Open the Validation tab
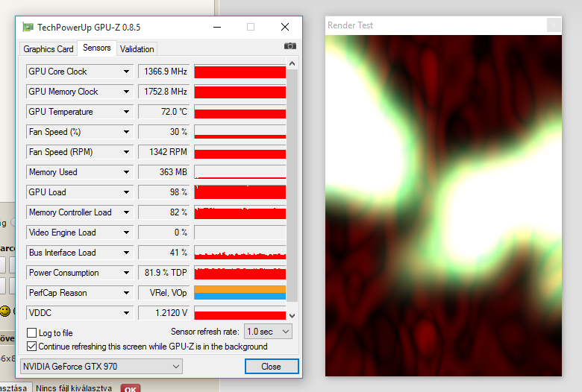This screenshot has height=392, width=582. click(137, 49)
